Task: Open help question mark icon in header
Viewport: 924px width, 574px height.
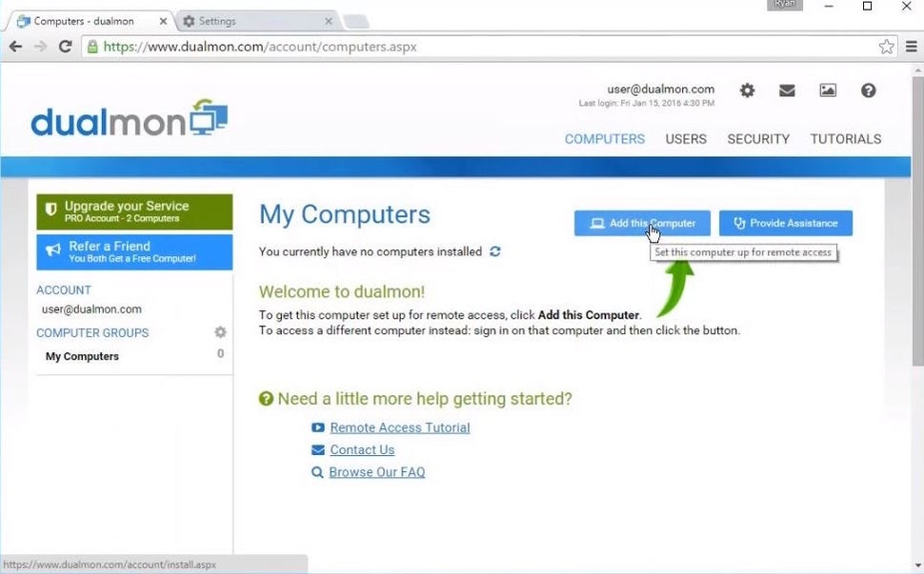Action: click(868, 90)
